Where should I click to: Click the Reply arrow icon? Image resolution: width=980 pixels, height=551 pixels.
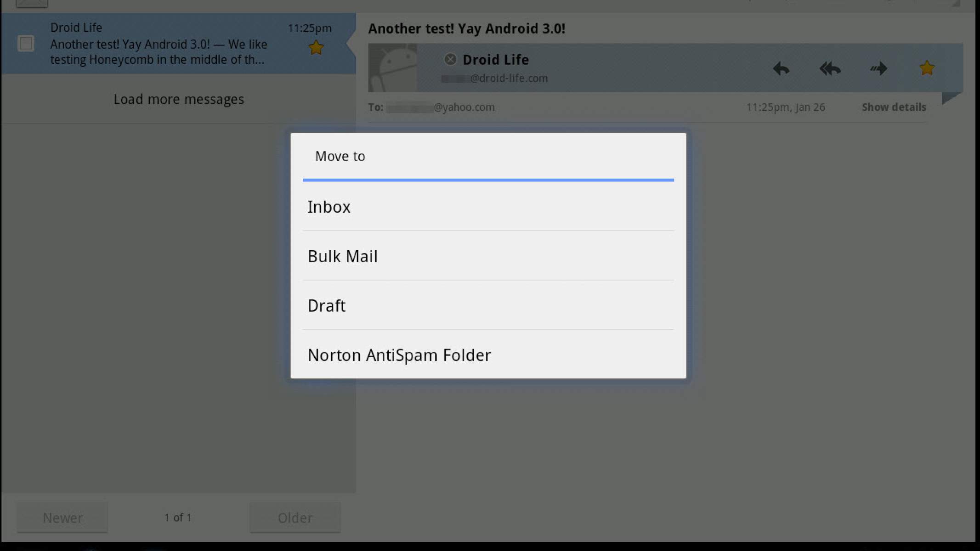tap(781, 68)
